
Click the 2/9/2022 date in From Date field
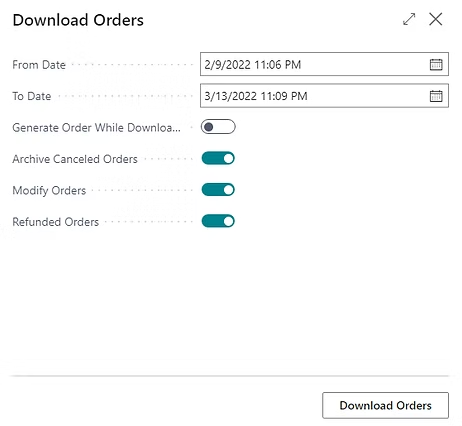click(x=227, y=65)
